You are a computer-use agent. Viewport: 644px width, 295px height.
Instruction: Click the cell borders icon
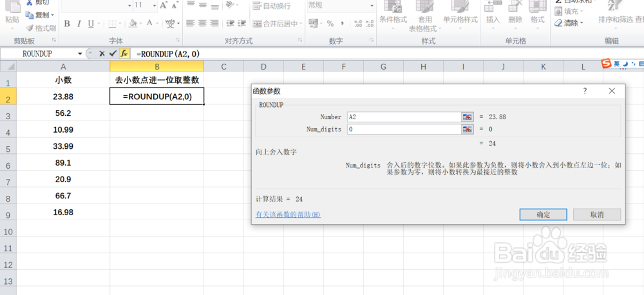[111, 23]
